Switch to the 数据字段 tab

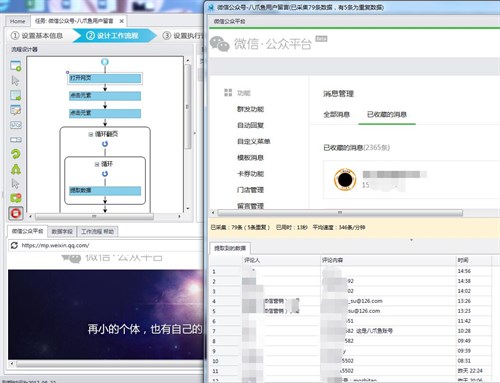click(62, 231)
